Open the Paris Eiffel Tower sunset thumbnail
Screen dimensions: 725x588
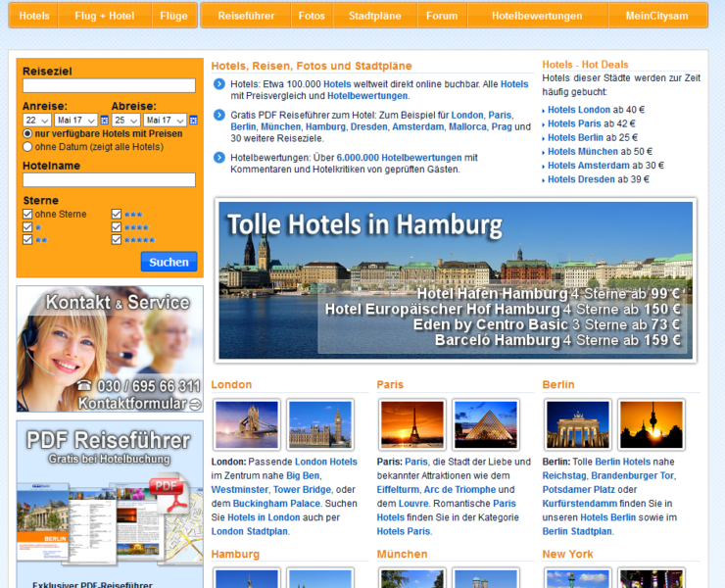411,424
